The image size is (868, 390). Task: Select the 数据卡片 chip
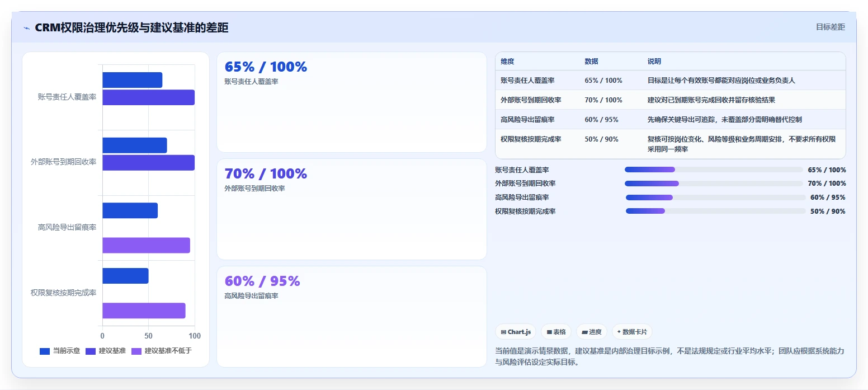pos(632,332)
